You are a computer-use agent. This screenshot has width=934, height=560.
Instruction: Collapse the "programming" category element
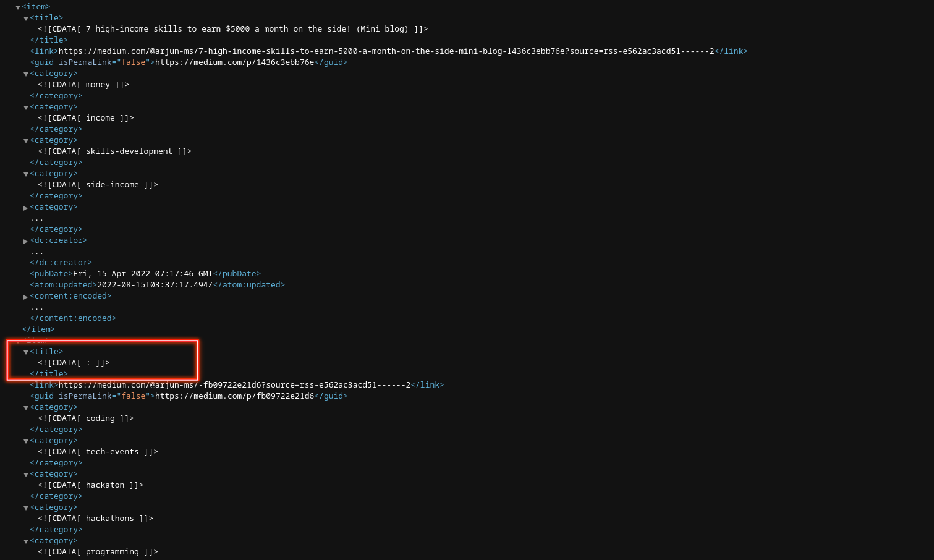(x=25, y=541)
